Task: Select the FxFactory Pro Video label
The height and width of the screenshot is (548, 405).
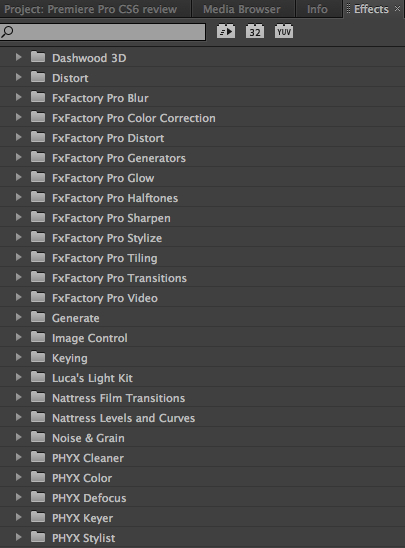Action: 105,298
